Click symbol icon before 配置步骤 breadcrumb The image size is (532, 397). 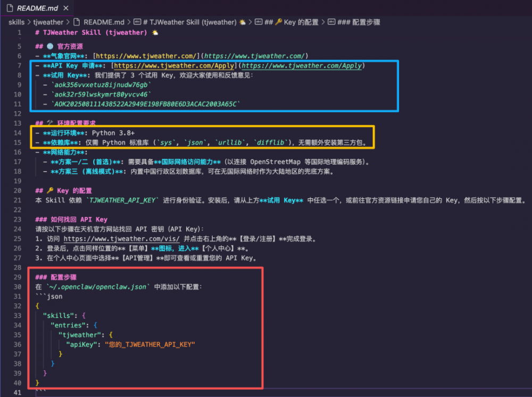[x=330, y=22]
